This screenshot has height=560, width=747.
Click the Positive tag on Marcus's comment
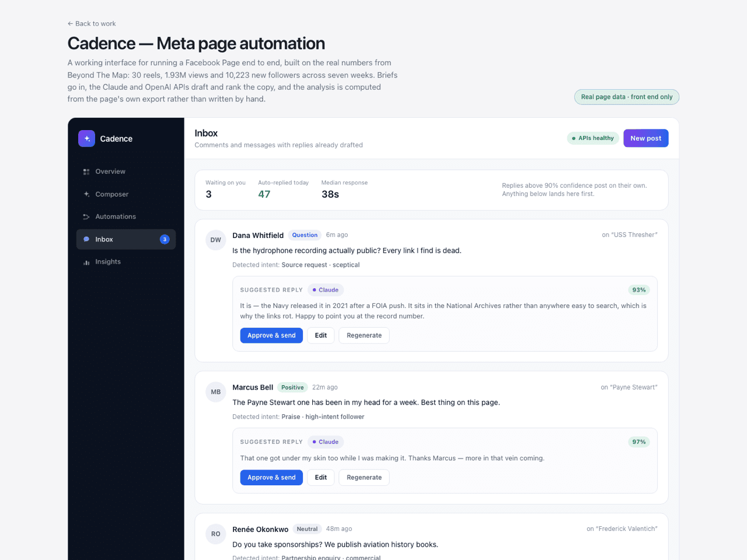[x=292, y=387]
